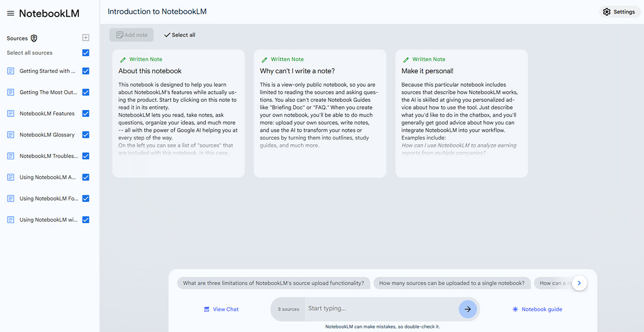The image size is (644, 332).
Task: Click the Sources shield info icon
Action: coord(34,38)
